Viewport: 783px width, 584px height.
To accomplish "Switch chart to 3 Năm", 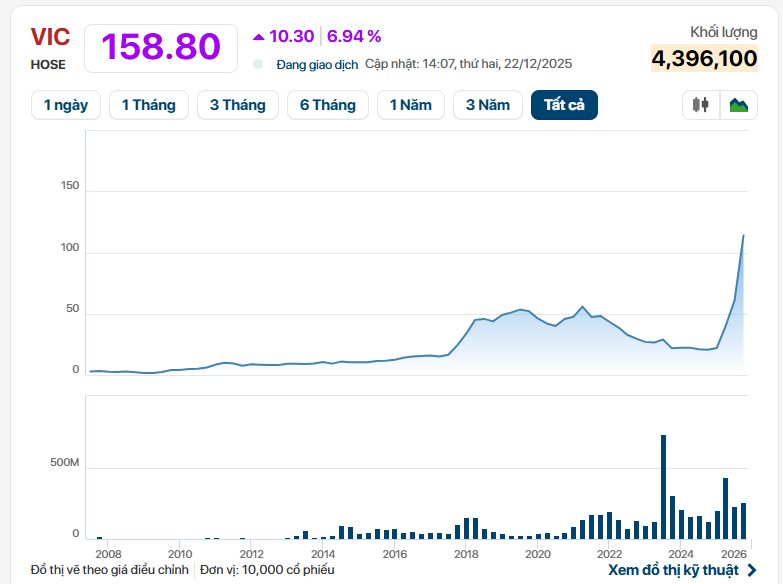I will click(x=487, y=105).
